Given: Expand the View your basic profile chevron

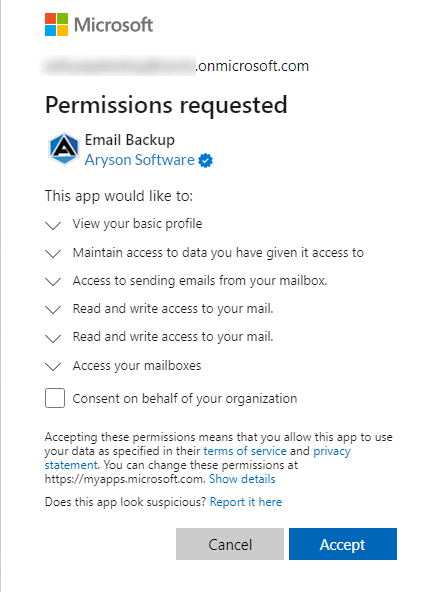Looking at the screenshot, I should 53,225.
